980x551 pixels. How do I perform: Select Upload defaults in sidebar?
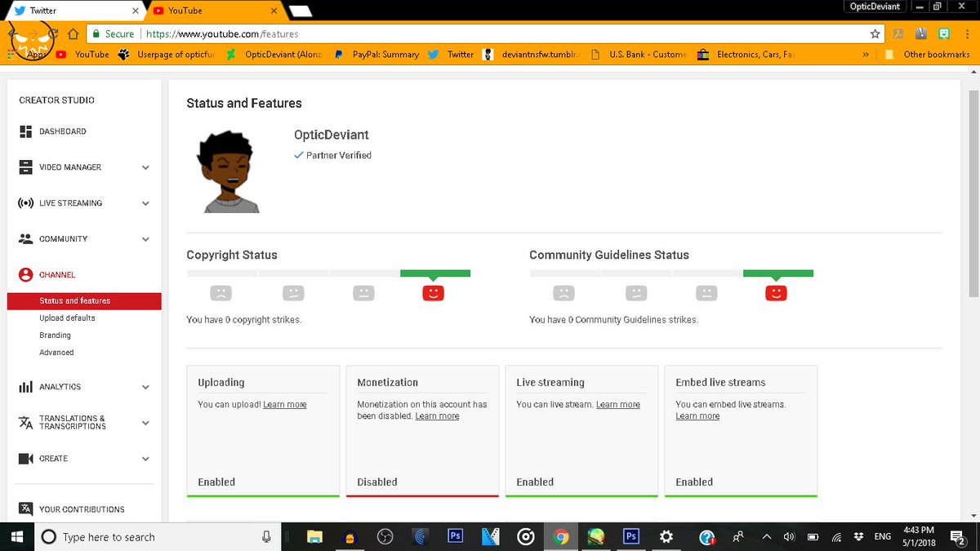(x=67, y=318)
